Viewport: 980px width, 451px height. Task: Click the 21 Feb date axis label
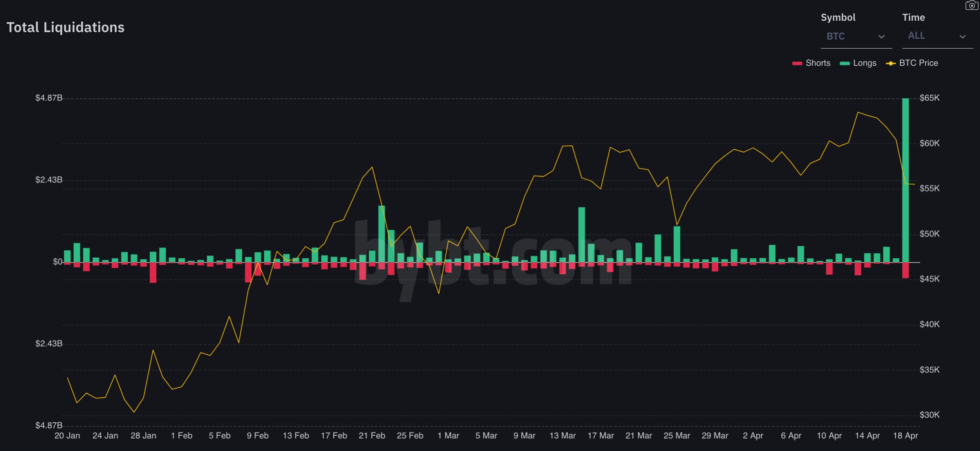tap(372, 436)
